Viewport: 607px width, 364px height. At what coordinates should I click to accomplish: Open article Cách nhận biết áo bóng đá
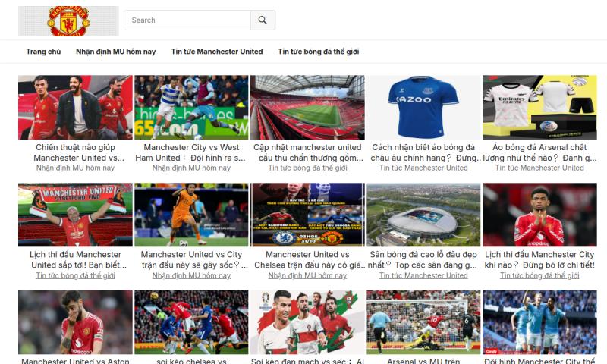[423, 152]
